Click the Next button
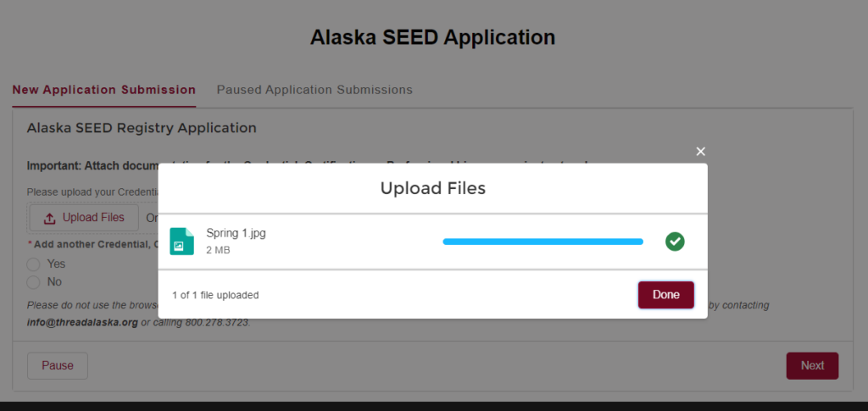Image resolution: width=868 pixels, height=411 pixels. coord(812,365)
